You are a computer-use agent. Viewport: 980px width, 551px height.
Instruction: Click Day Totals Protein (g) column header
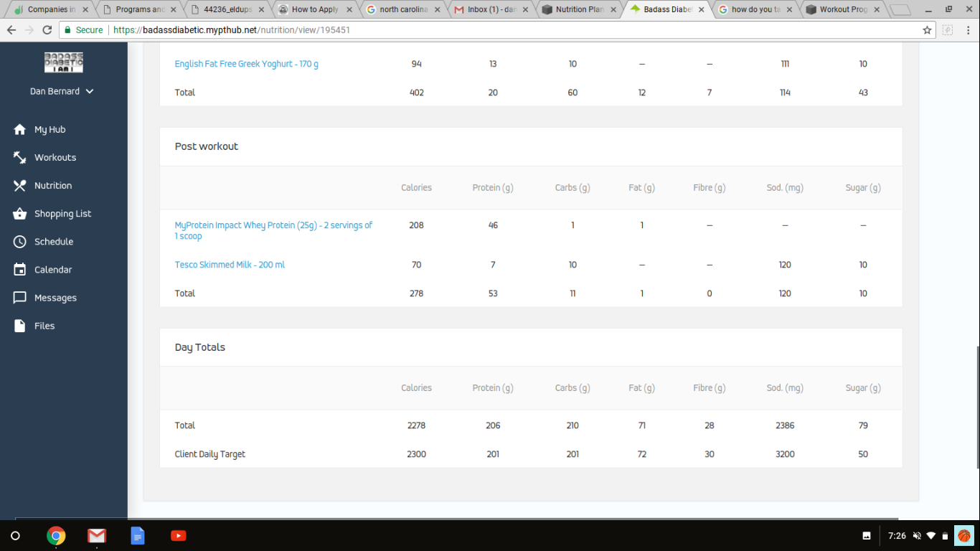(493, 388)
